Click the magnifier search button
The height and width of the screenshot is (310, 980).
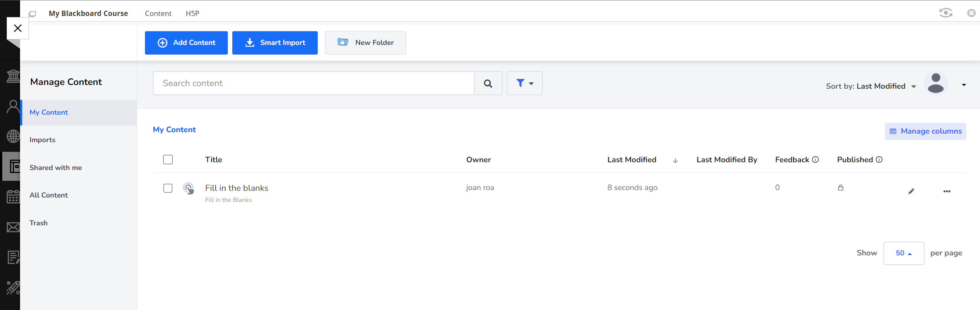(x=488, y=83)
